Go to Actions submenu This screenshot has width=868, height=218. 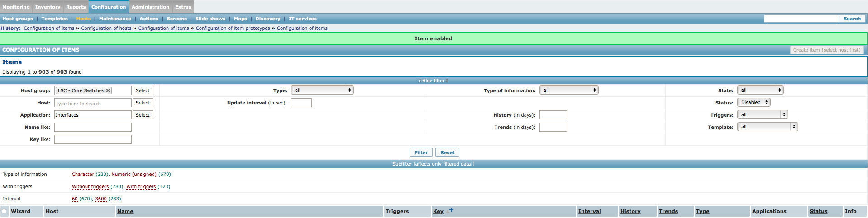149,19
